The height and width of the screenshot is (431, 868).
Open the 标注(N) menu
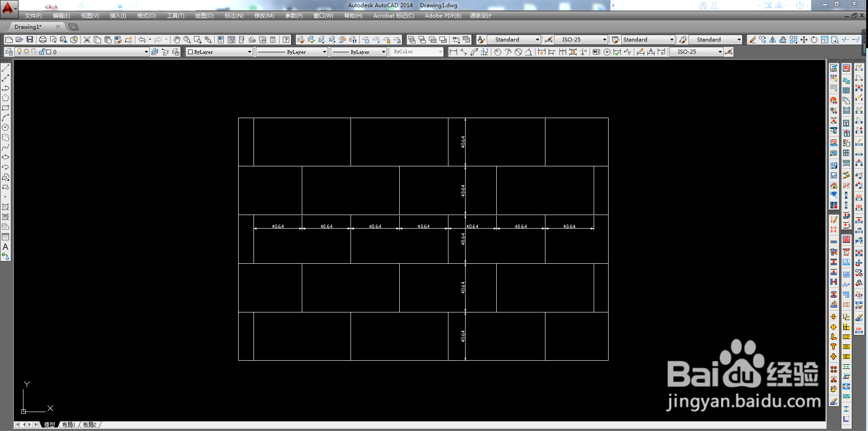point(234,16)
